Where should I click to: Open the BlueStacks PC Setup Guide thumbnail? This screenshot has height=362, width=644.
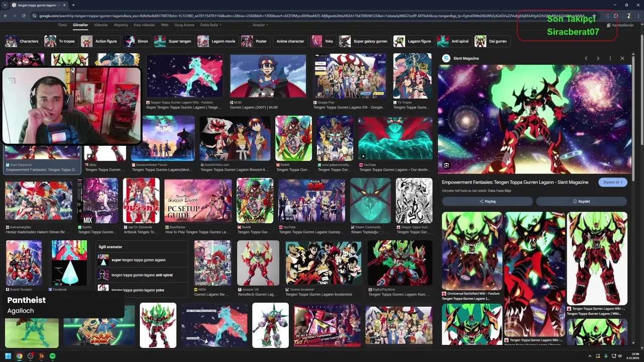[x=198, y=201]
